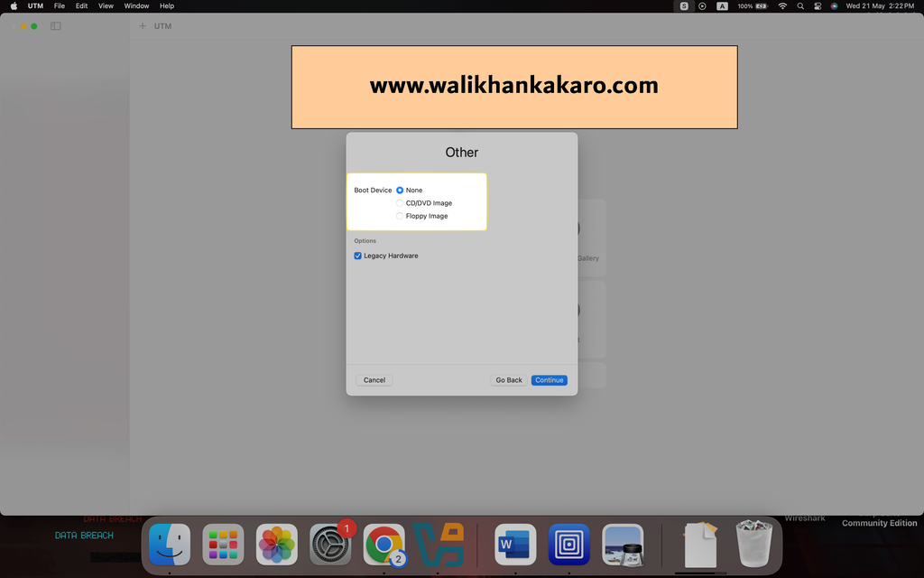Open the UTM application menu
The width and height of the screenshot is (924, 578).
tap(35, 6)
